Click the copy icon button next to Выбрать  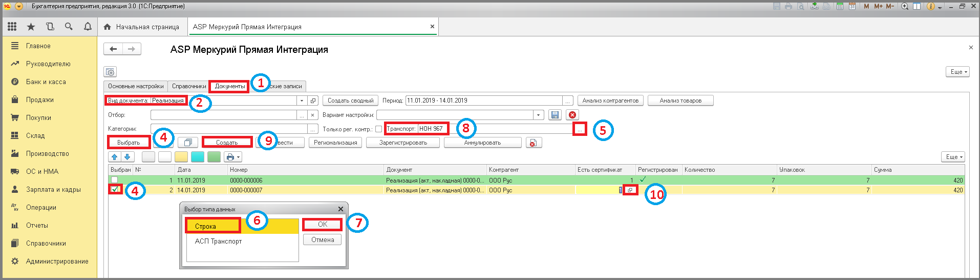pos(188,143)
